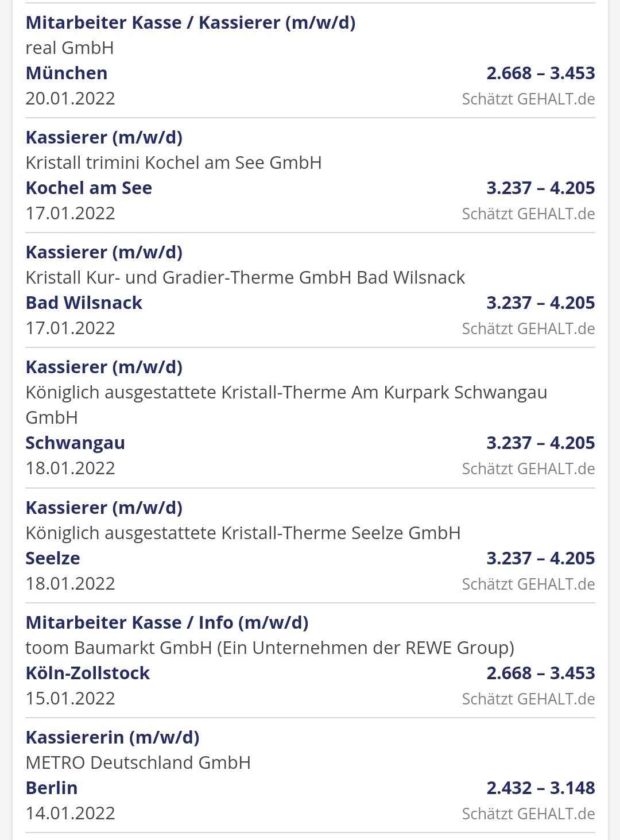The image size is (620, 840).
Task: Click the 20.01.2022 posting date
Action: pyautogui.click(x=71, y=98)
